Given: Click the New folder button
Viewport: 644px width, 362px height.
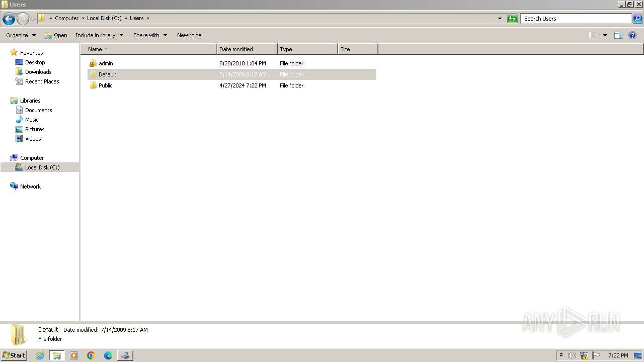Looking at the screenshot, I should tap(190, 35).
